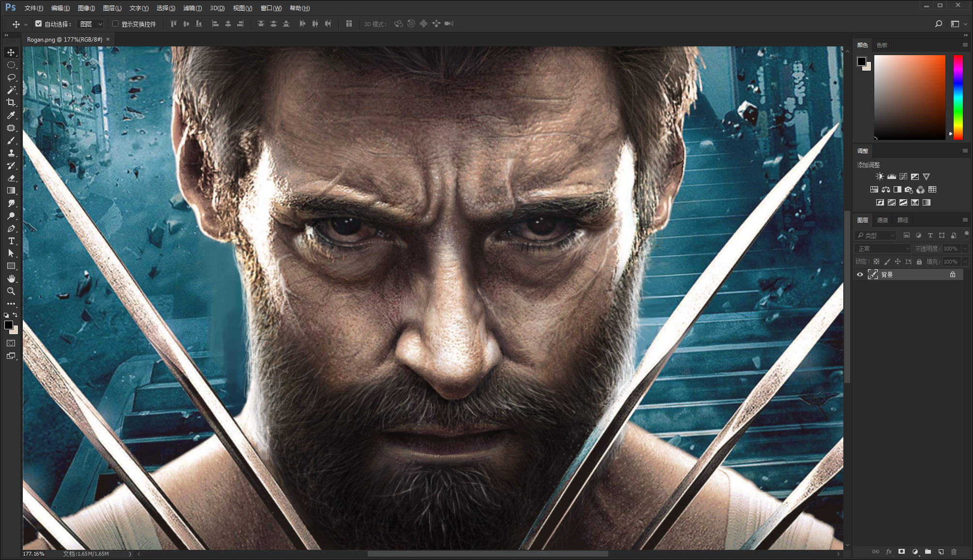Select the Pen tool
973x560 pixels.
(11, 228)
